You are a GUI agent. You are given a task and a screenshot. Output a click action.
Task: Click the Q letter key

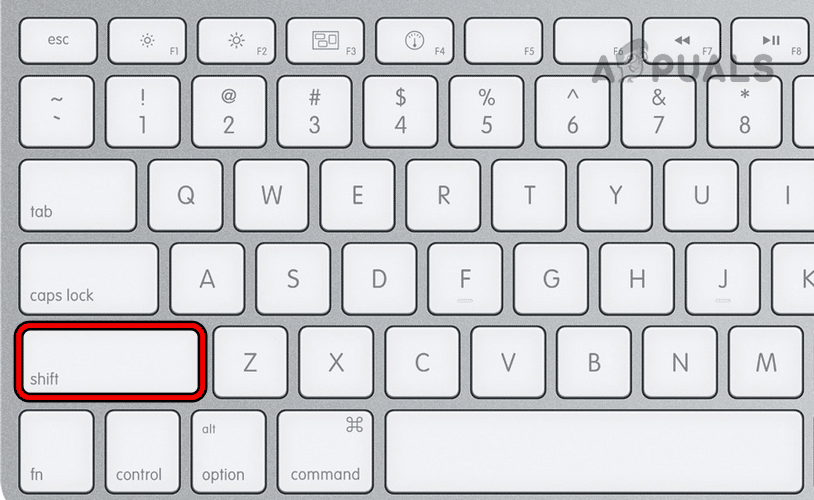[x=185, y=195]
